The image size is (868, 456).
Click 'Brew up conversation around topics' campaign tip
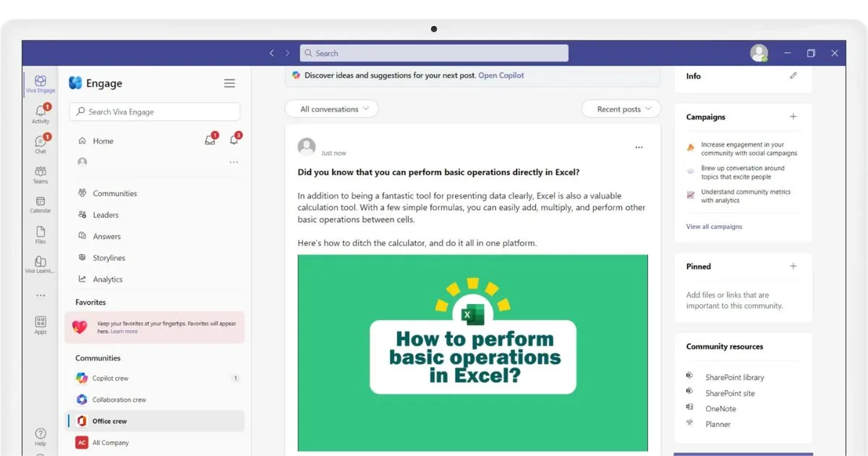tap(742, 172)
